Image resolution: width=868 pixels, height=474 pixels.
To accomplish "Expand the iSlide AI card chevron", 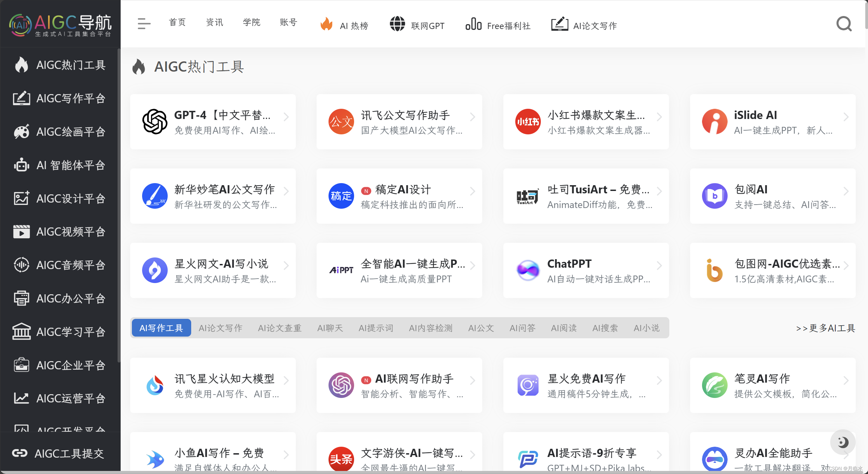I will 846,117.
